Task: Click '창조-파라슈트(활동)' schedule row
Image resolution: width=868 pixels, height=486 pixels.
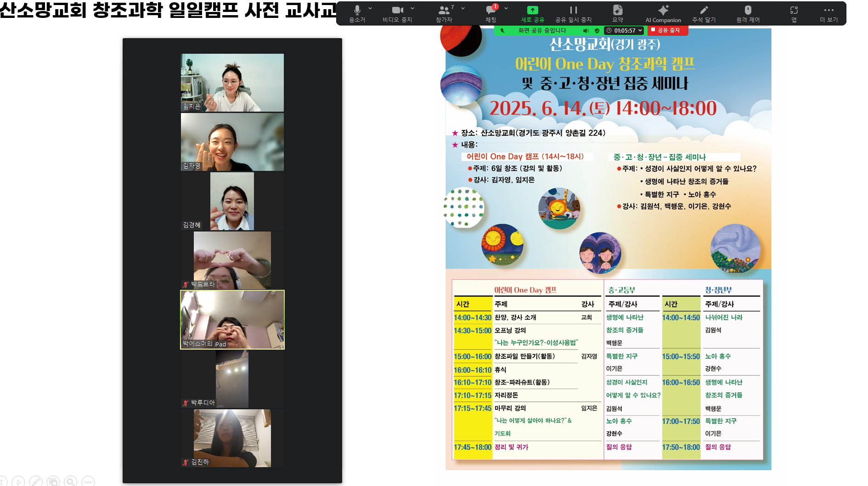Action: (x=522, y=382)
